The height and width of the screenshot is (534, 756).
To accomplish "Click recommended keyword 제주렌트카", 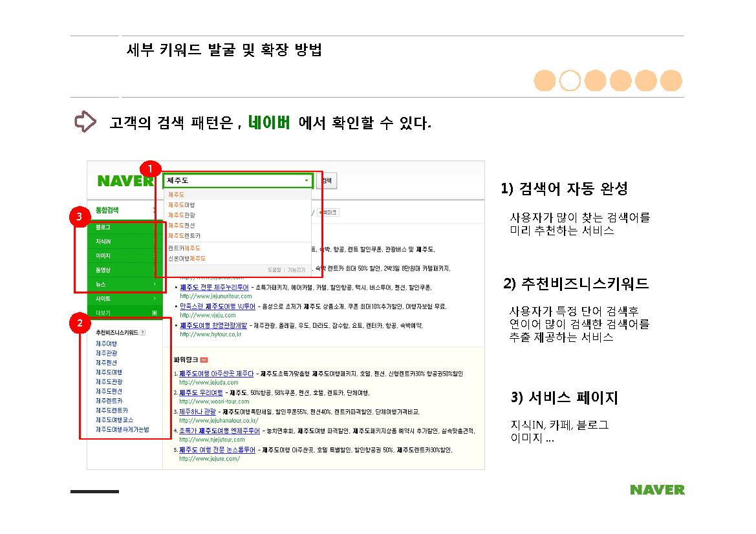I will (x=109, y=401).
